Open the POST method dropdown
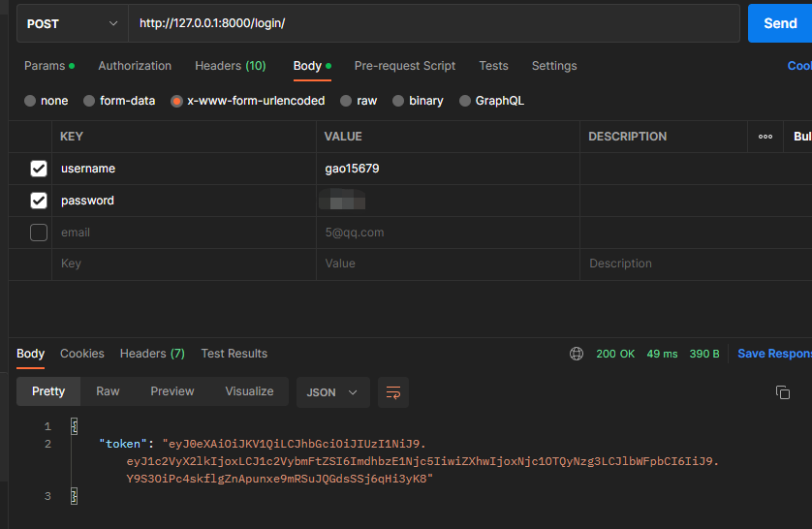The width and height of the screenshot is (812, 529). pyautogui.click(x=72, y=23)
